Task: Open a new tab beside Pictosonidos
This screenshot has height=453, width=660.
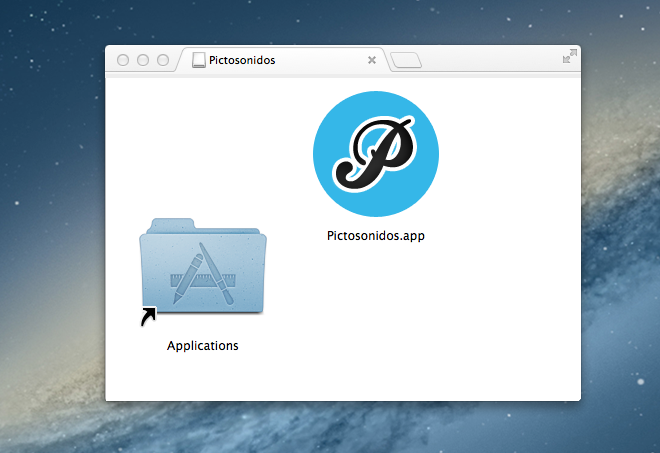Action: [x=406, y=60]
